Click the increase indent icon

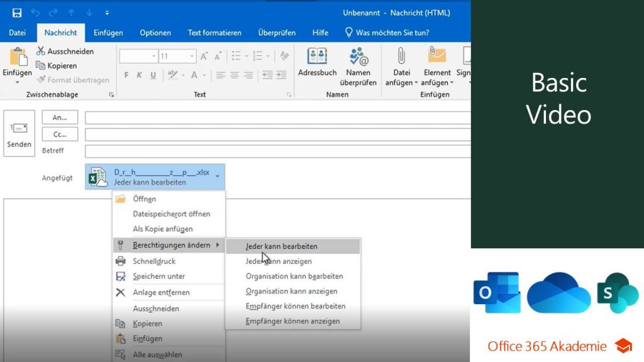click(281, 75)
